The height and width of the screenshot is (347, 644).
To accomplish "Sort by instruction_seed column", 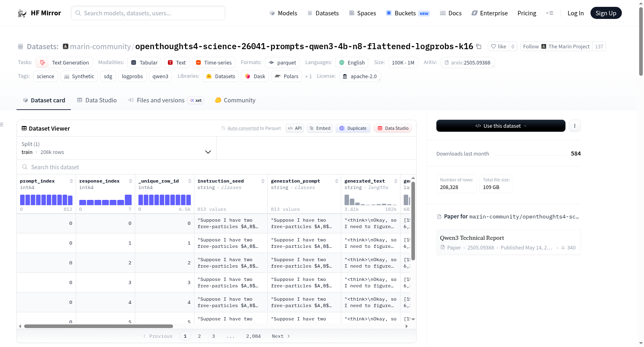I will [x=263, y=181].
